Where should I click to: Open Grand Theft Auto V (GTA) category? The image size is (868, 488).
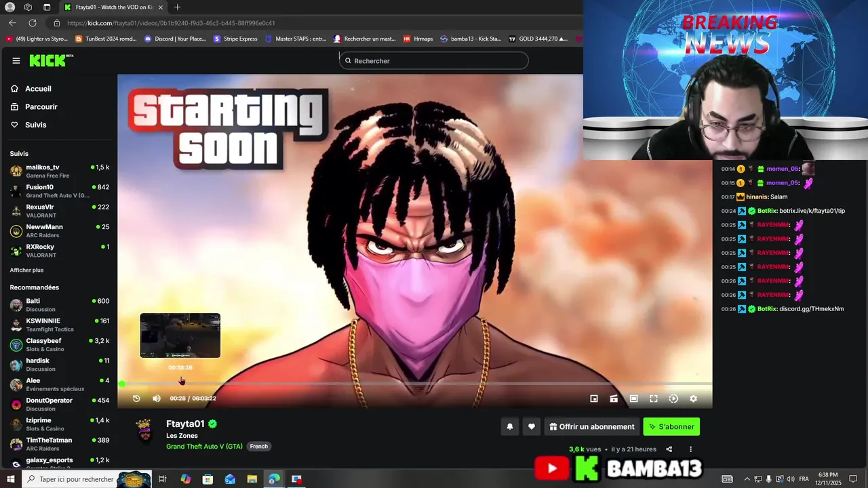point(204,446)
